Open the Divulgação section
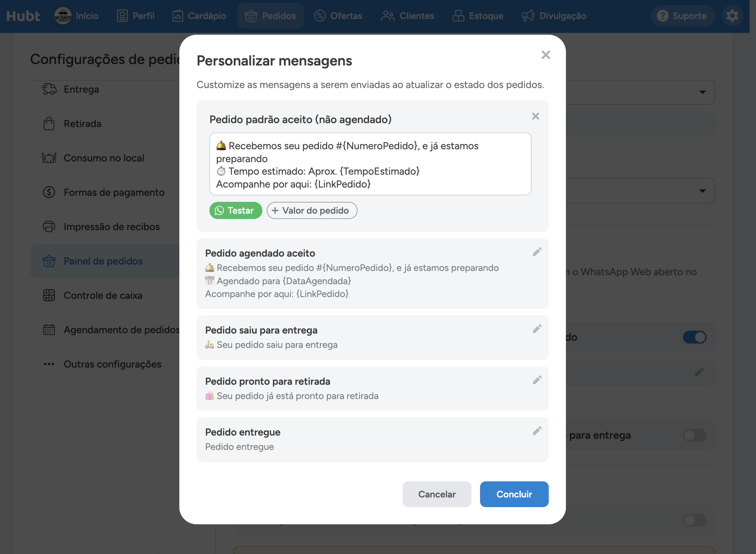The width and height of the screenshot is (756, 554). tap(553, 16)
